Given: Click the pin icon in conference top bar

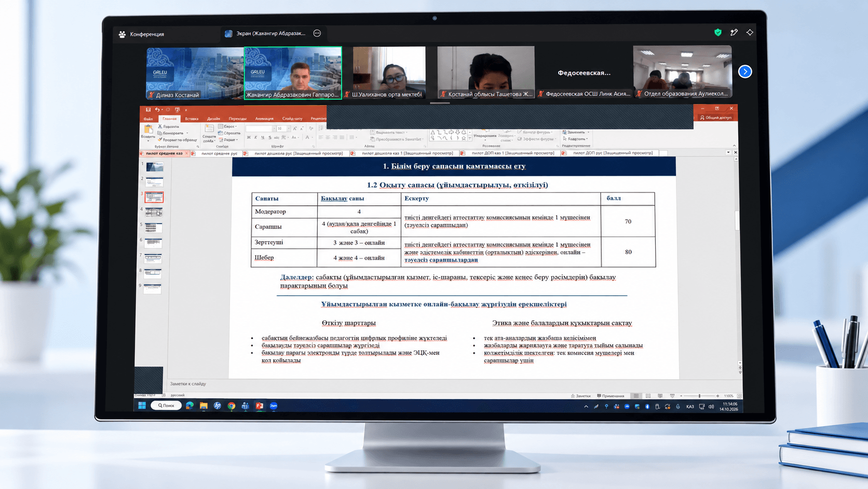Looking at the screenshot, I should tap(734, 32).
